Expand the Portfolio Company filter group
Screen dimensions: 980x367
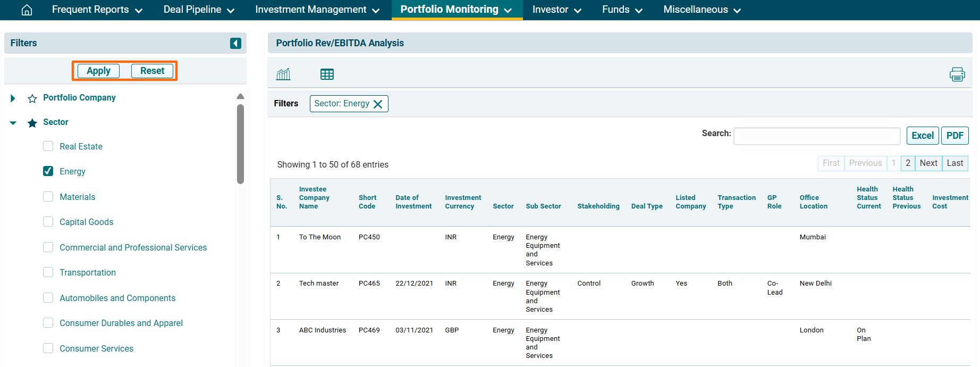13,98
